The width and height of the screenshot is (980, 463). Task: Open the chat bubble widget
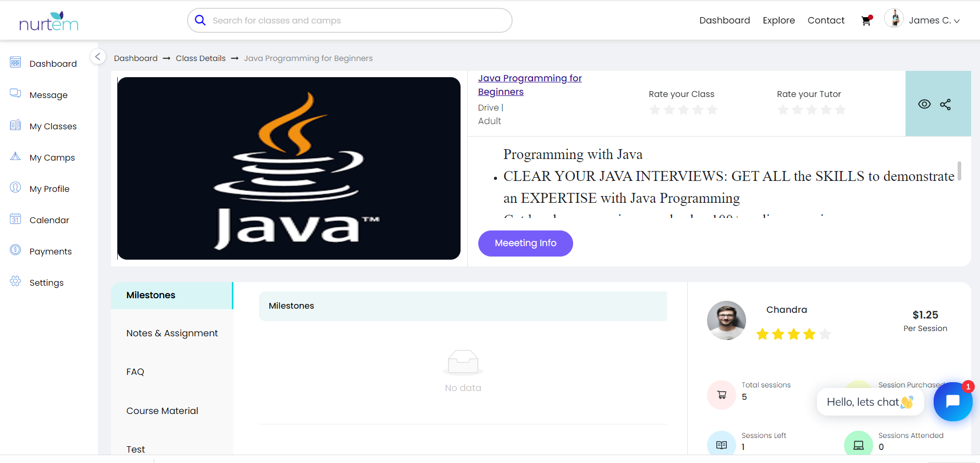pos(952,401)
